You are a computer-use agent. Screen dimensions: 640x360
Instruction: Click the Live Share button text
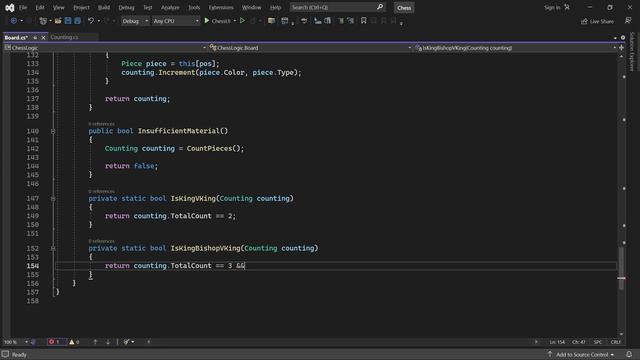tap(602, 21)
